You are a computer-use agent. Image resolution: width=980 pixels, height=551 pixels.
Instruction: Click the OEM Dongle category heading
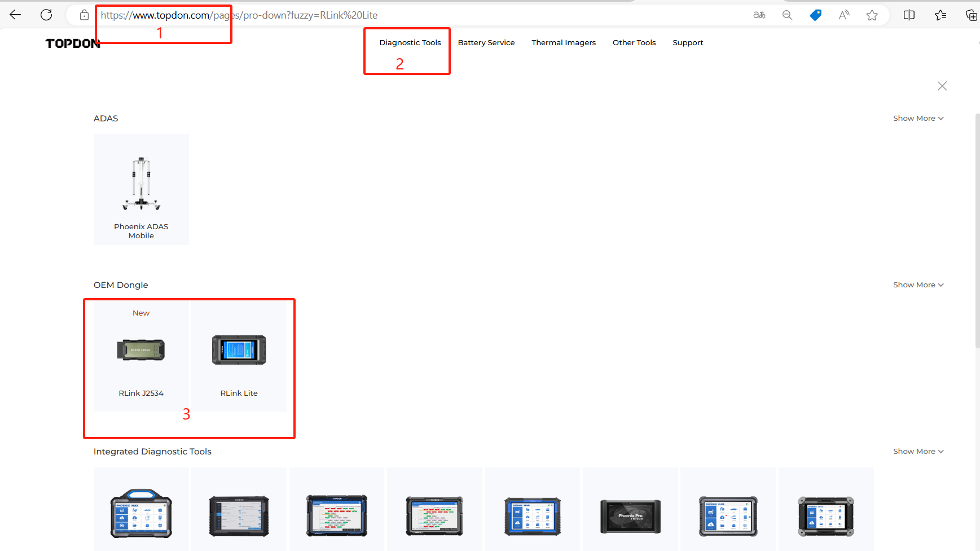121,285
